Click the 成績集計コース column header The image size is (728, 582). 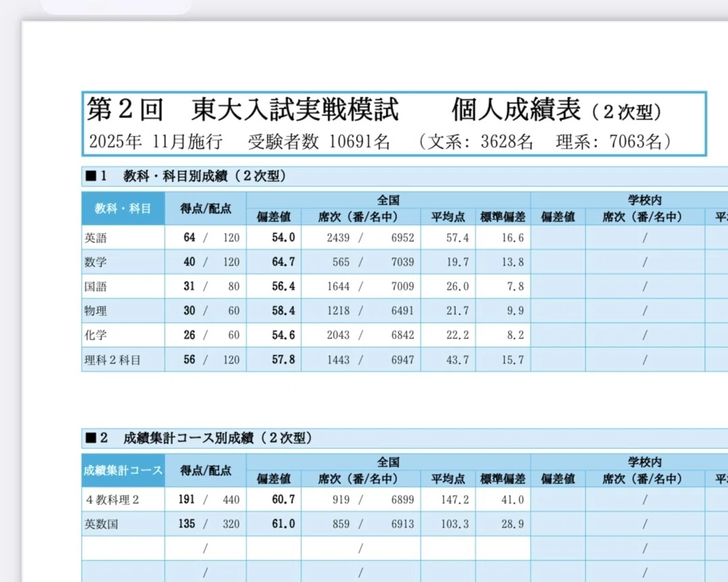(123, 470)
